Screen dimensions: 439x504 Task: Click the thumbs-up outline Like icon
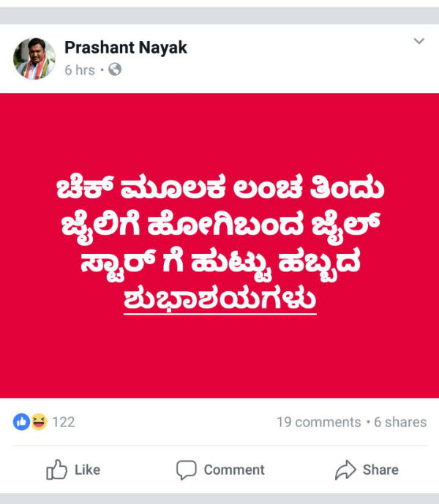coord(56,470)
